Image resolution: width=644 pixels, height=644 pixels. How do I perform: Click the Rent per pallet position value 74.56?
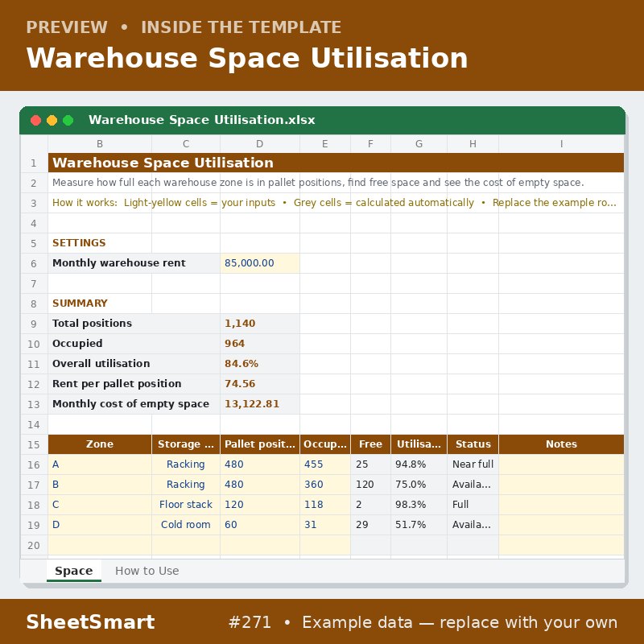(260, 384)
